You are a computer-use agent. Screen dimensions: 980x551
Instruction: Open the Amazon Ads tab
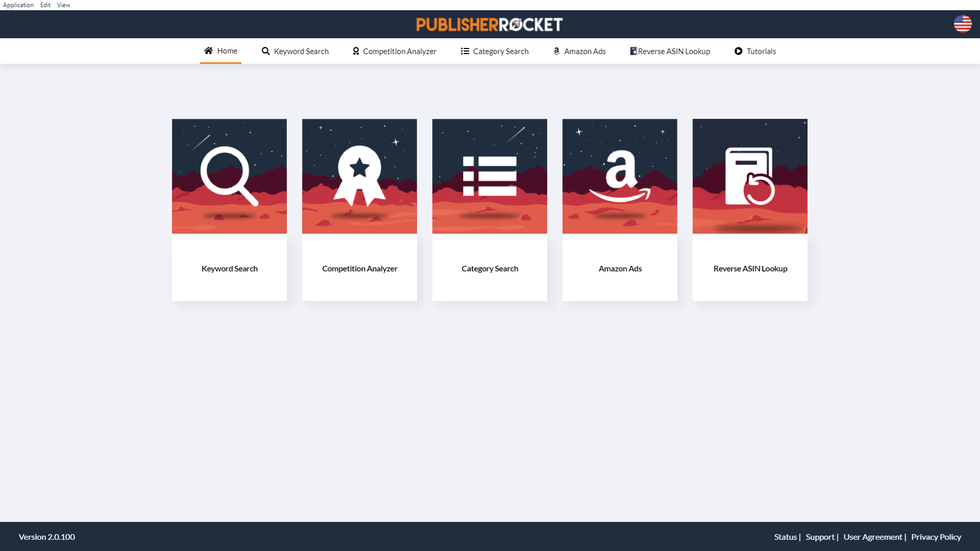click(x=579, y=51)
